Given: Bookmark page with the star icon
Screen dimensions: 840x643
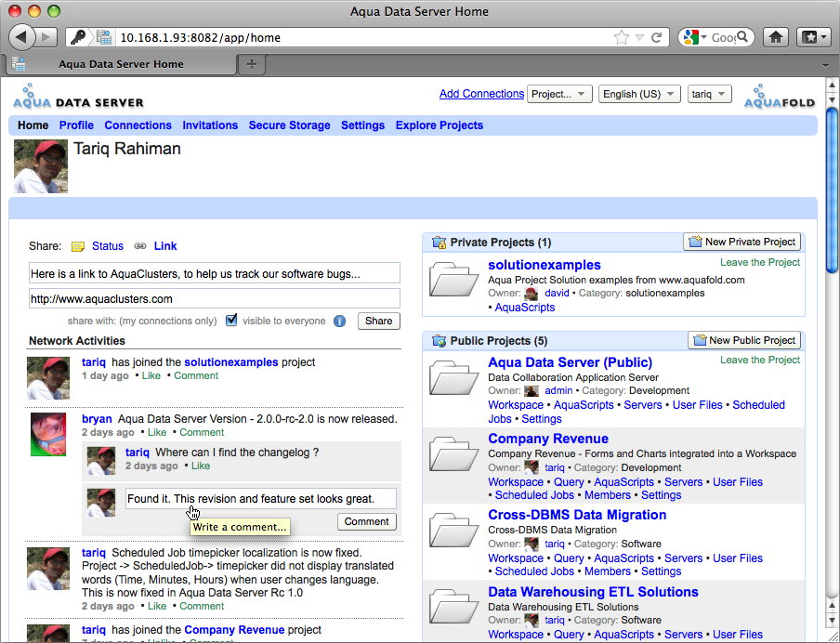Looking at the screenshot, I should click(x=621, y=37).
